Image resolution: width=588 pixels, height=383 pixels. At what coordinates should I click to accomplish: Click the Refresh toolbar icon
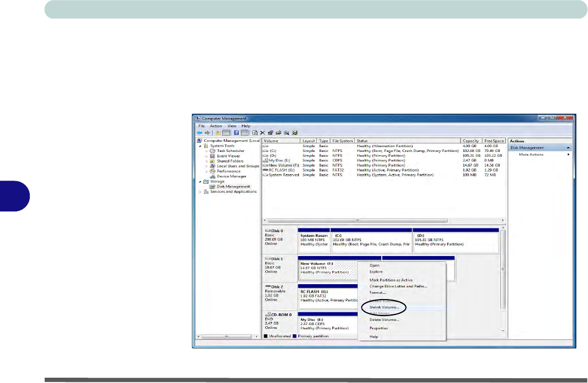click(x=255, y=133)
